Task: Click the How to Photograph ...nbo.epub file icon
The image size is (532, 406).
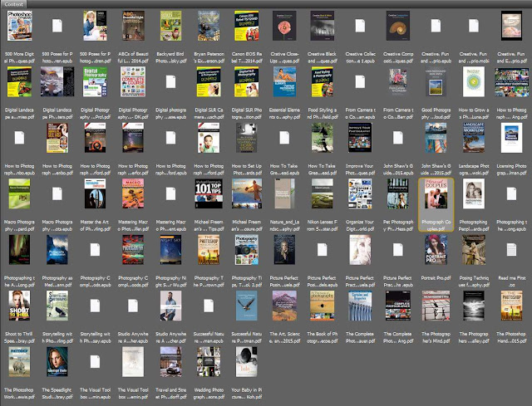Action: [19, 138]
